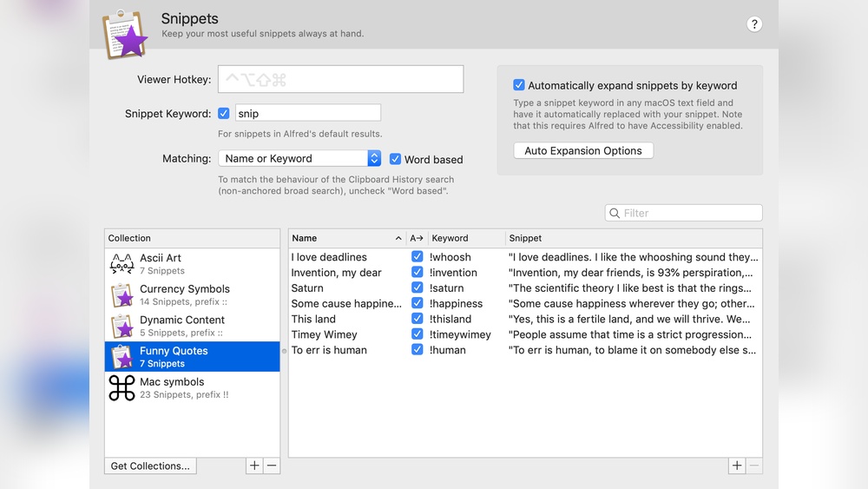Click the snip keyword text field
868x489 pixels.
(308, 113)
